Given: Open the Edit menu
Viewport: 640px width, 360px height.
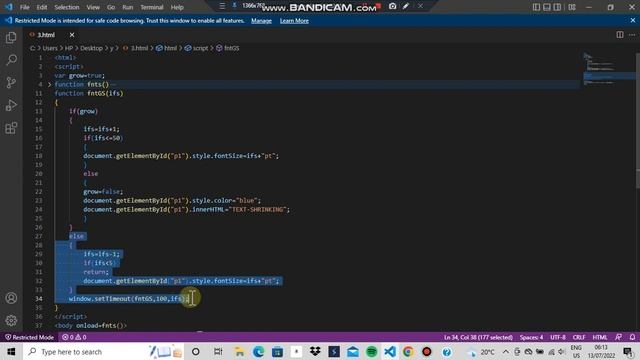Looking at the screenshot, I should tap(42, 7).
